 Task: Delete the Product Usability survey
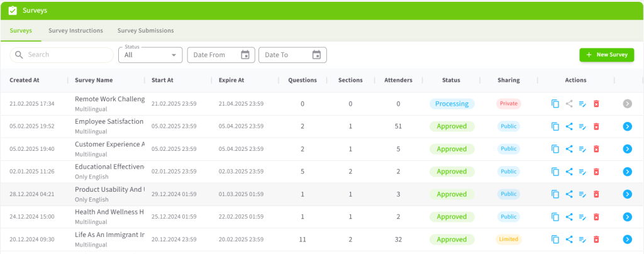pos(596,194)
